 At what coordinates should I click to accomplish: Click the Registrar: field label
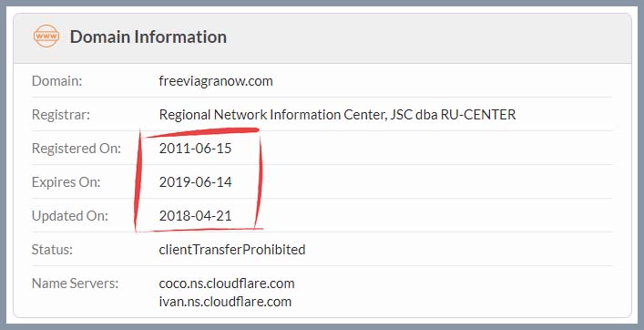[60, 115]
